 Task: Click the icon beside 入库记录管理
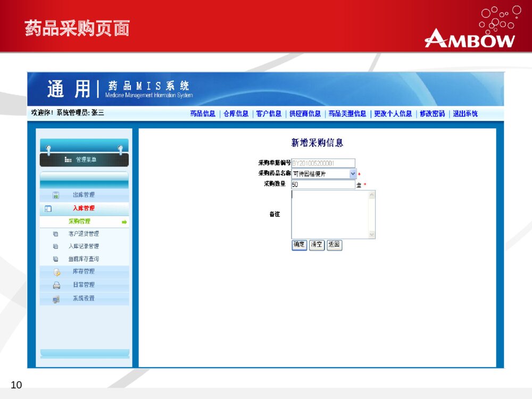[x=56, y=247]
